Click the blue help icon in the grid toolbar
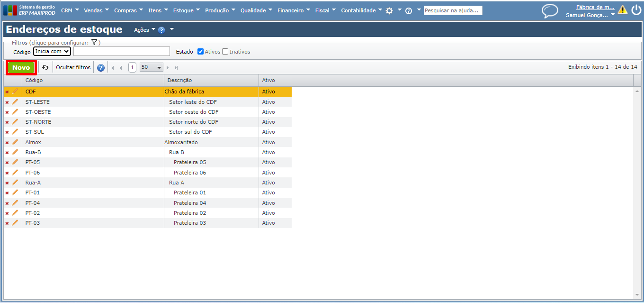 (101, 67)
